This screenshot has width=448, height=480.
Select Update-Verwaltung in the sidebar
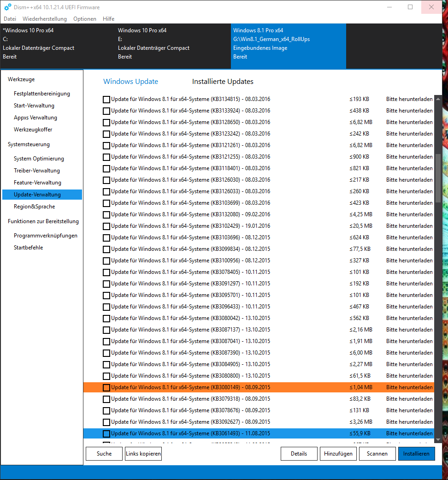coord(42,195)
